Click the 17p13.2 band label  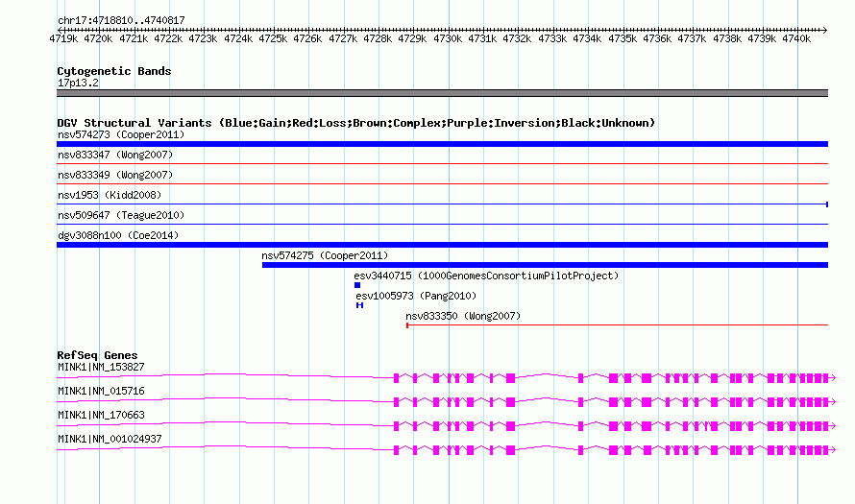click(78, 83)
